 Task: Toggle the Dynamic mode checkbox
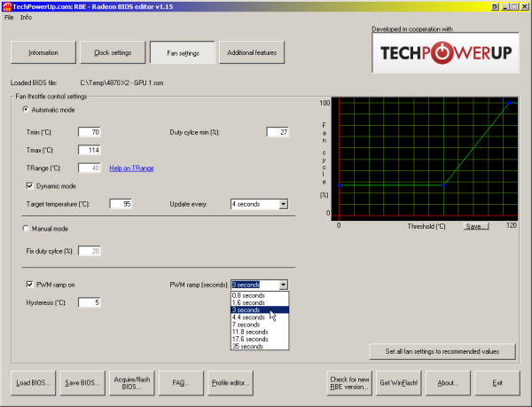coord(30,185)
